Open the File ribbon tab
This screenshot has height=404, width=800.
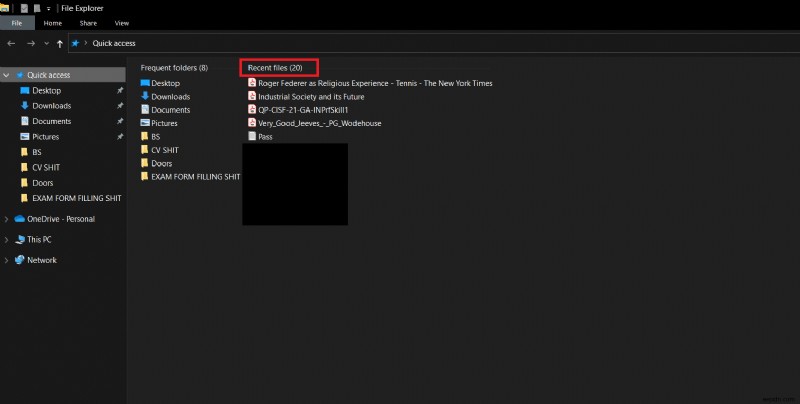(x=17, y=23)
